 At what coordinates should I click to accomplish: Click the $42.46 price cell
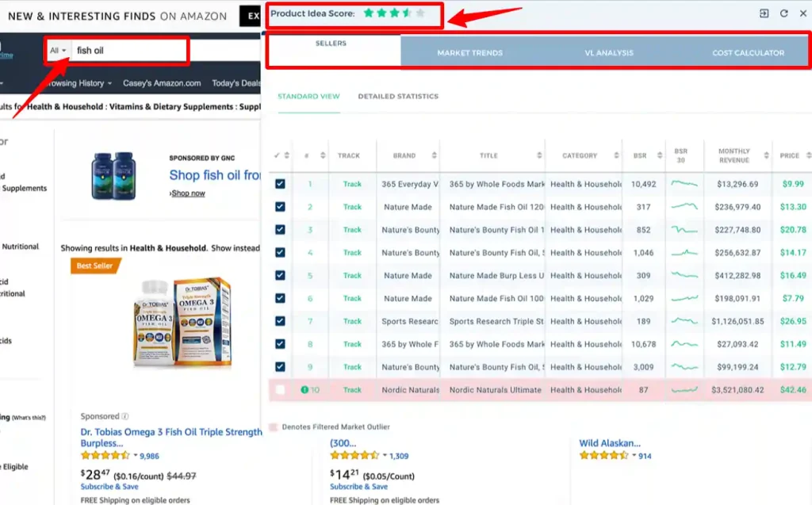click(x=793, y=390)
